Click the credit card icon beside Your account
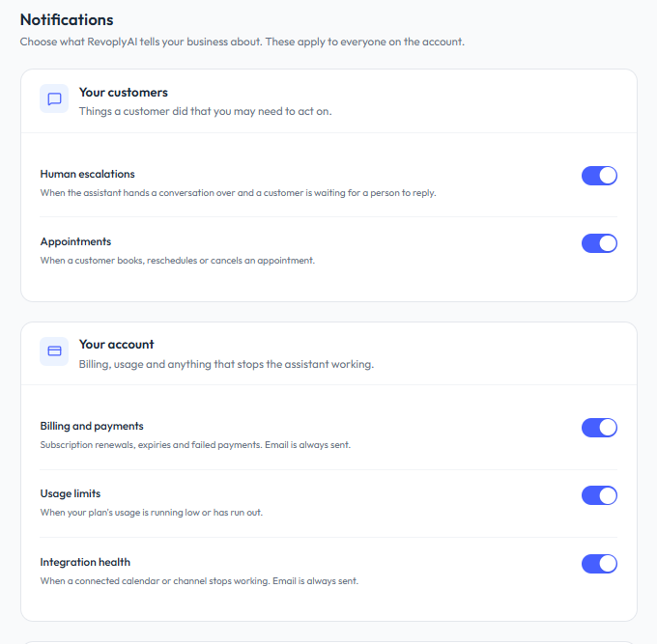This screenshot has height=644, width=657. [54, 351]
